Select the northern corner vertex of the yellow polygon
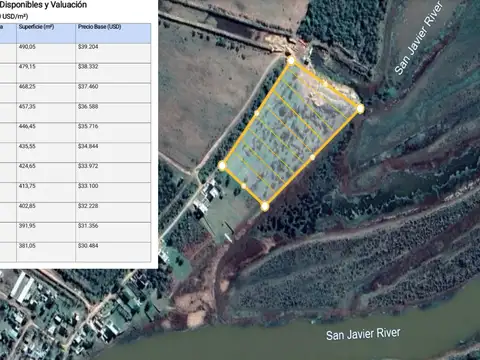 (291, 61)
